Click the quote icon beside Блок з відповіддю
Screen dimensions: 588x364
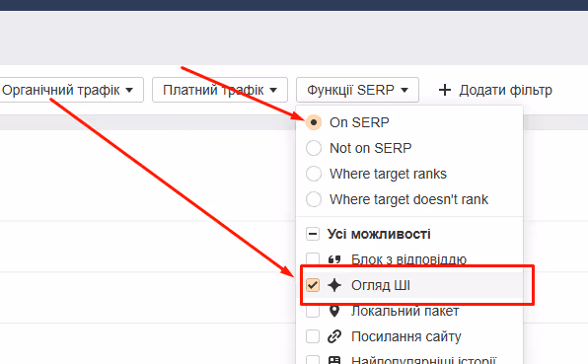[x=334, y=259]
